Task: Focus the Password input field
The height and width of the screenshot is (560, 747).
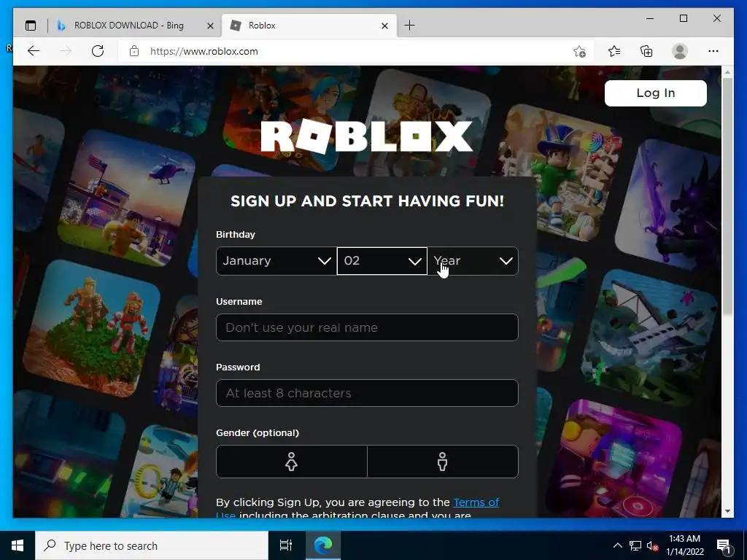Action: coord(367,393)
